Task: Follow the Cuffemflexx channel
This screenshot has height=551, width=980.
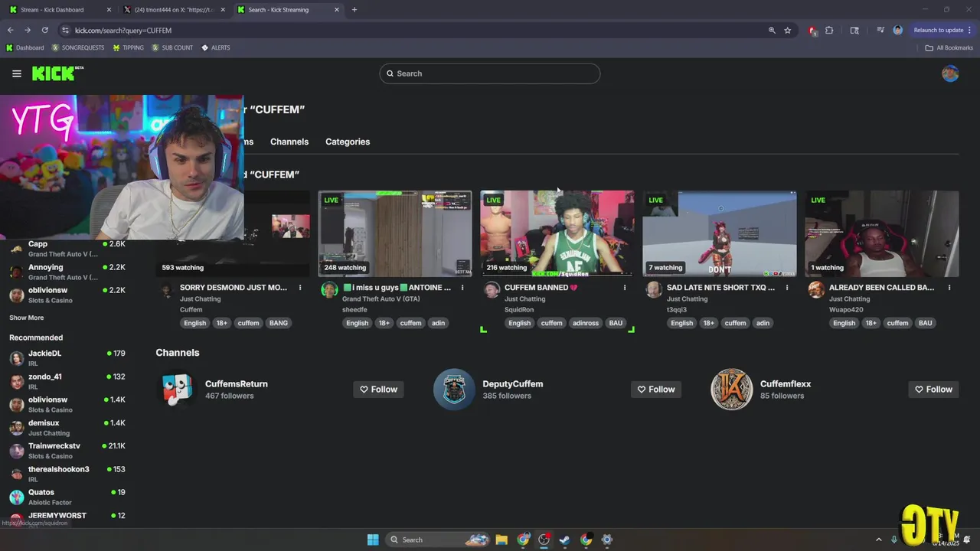Action: [933, 390]
